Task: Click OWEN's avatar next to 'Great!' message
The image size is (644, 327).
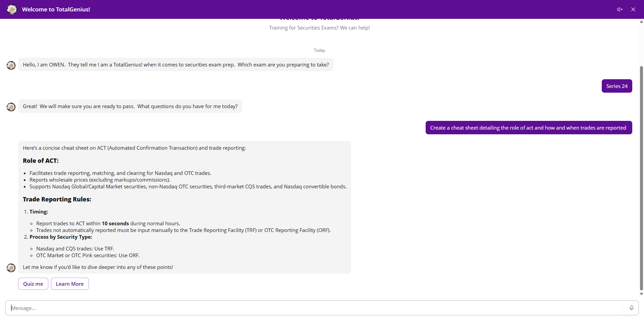Action: coord(11,107)
